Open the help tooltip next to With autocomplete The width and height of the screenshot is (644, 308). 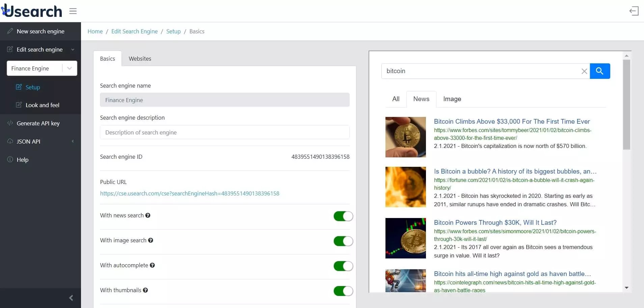[x=153, y=265]
